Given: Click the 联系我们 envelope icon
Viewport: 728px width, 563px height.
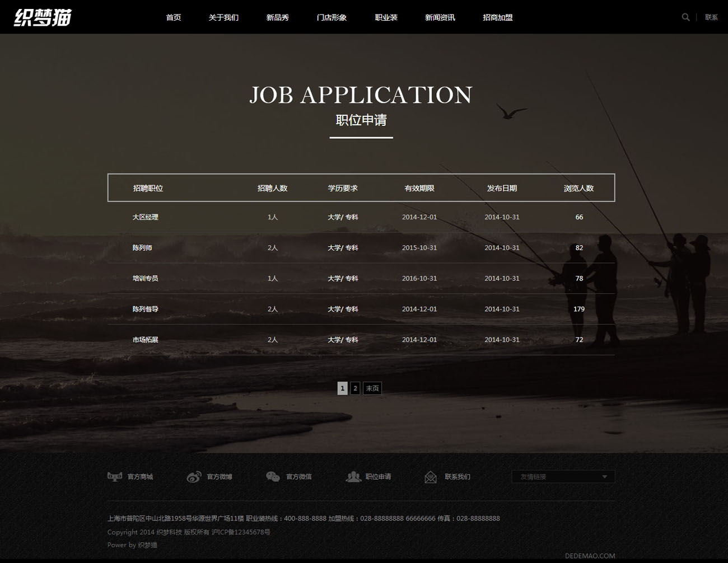Looking at the screenshot, I should (431, 477).
